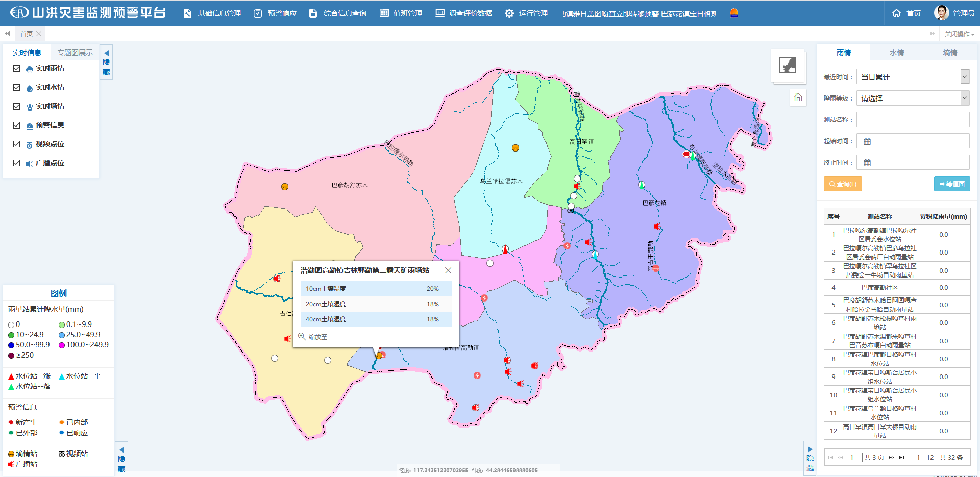The image size is (980, 477).
Task: Open the 降雨等级 dropdown
Action: (964, 98)
